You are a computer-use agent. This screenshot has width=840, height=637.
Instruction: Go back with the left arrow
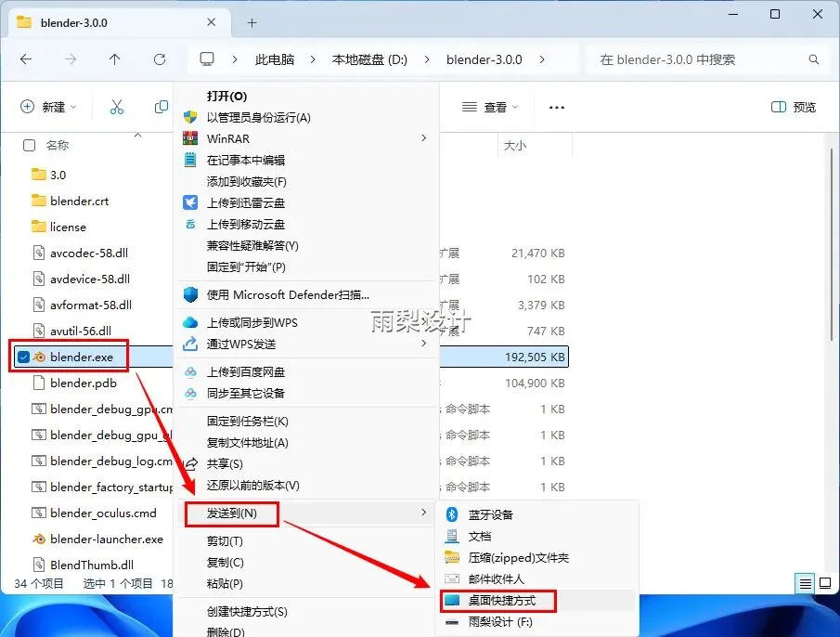[x=26, y=59]
